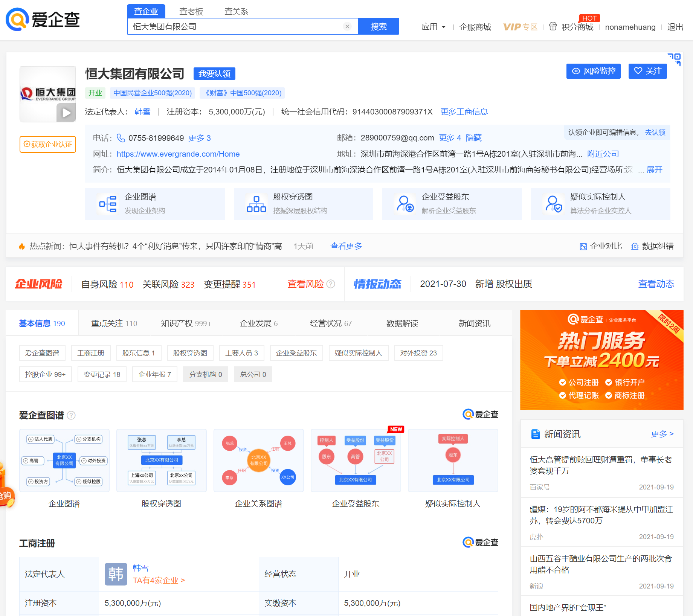Click 查看更多 hot news link

click(346, 246)
